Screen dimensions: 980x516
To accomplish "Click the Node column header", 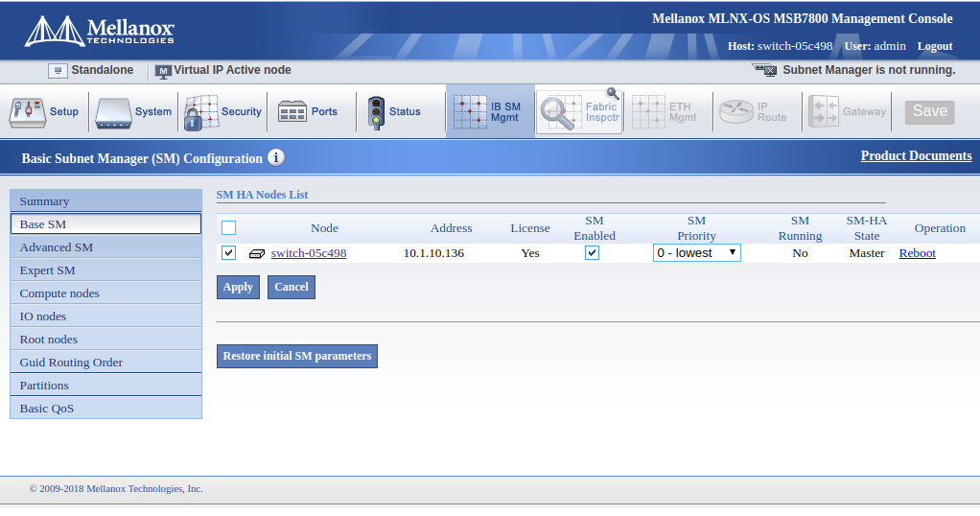I will 324,228.
